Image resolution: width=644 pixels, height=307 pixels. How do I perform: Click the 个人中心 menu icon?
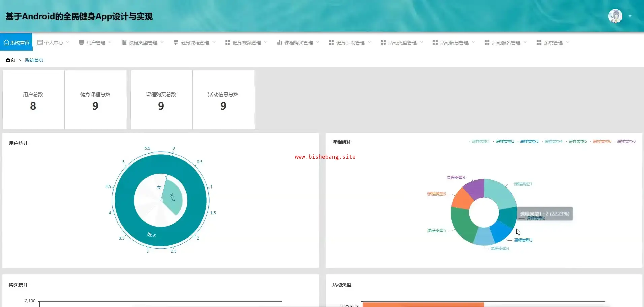40,43
